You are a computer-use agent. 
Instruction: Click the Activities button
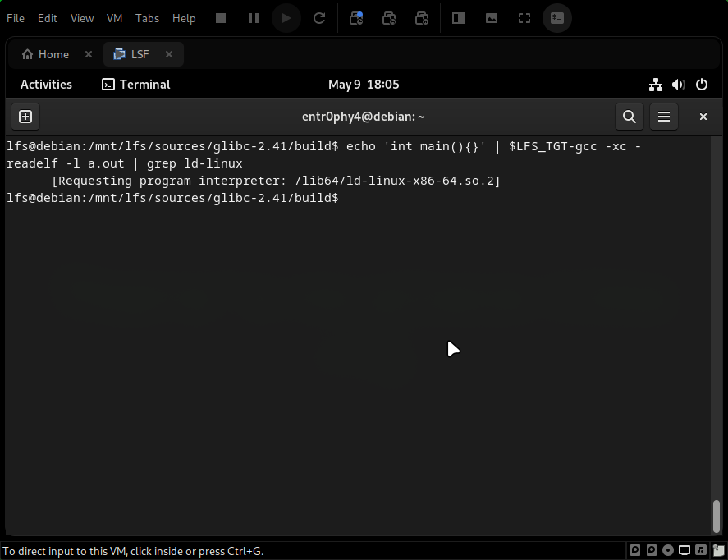pyautogui.click(x=46, y=84)
